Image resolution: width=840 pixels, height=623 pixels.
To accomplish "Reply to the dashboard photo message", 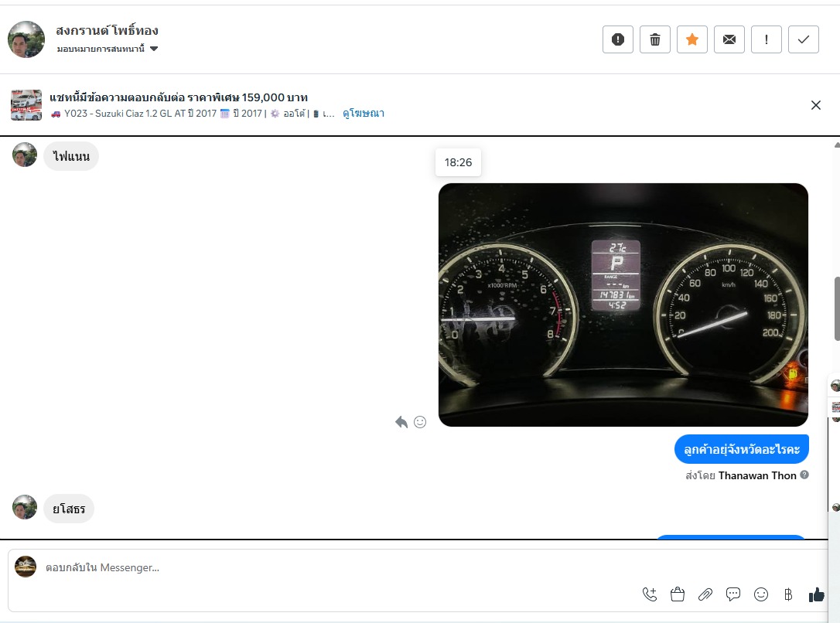I will tap(401, 422).
